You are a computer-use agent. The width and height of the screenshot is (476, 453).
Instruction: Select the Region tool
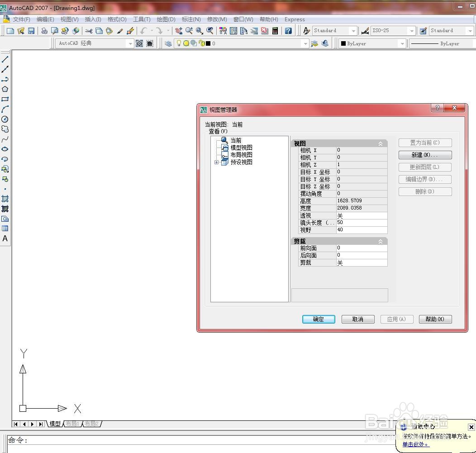click(x=5, y=219)
